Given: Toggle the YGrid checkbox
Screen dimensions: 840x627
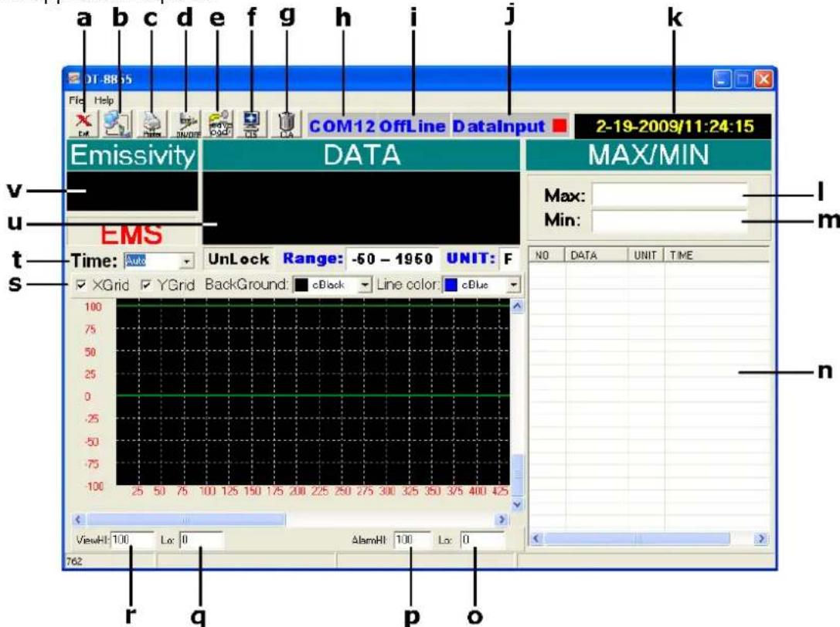Looking at the screenshot, I should (145, 285).
